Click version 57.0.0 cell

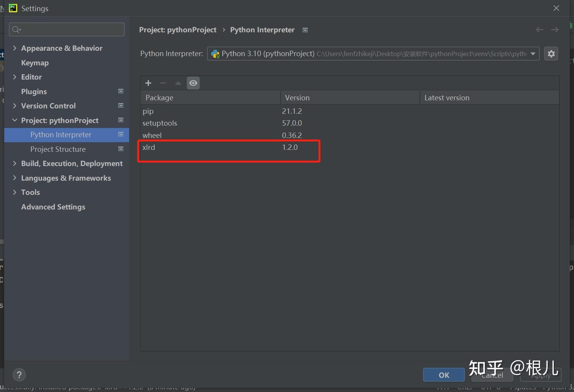coord(292,123)
